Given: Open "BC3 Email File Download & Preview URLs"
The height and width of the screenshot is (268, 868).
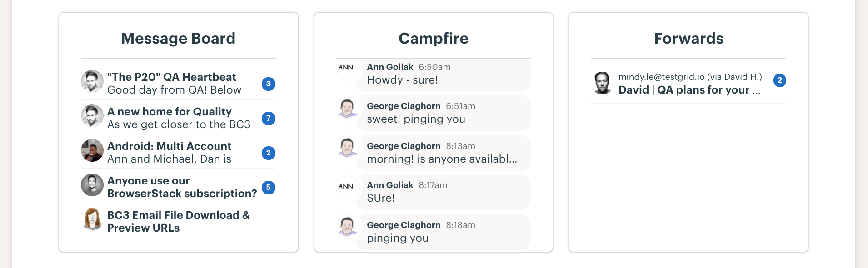Looking at the screenshot, I should tap(179, 222).
